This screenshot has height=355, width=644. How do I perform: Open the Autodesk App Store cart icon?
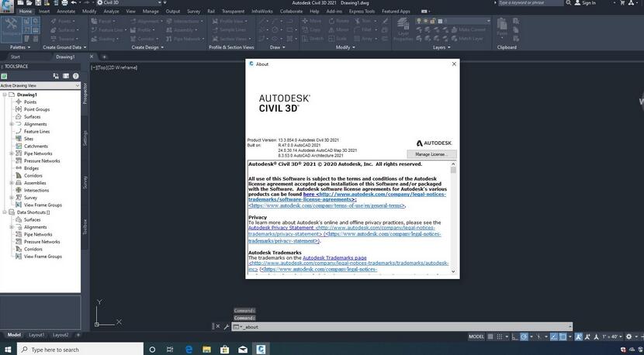point(621,3)
